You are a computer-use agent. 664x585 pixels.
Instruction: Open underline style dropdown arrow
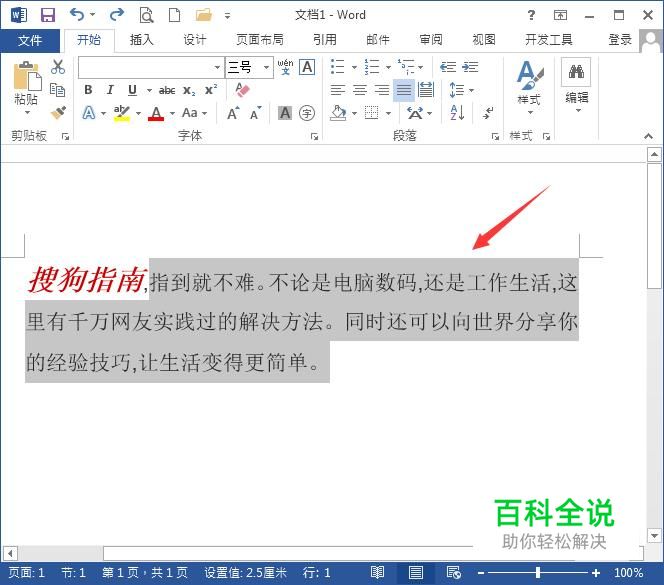pos(149,90)
